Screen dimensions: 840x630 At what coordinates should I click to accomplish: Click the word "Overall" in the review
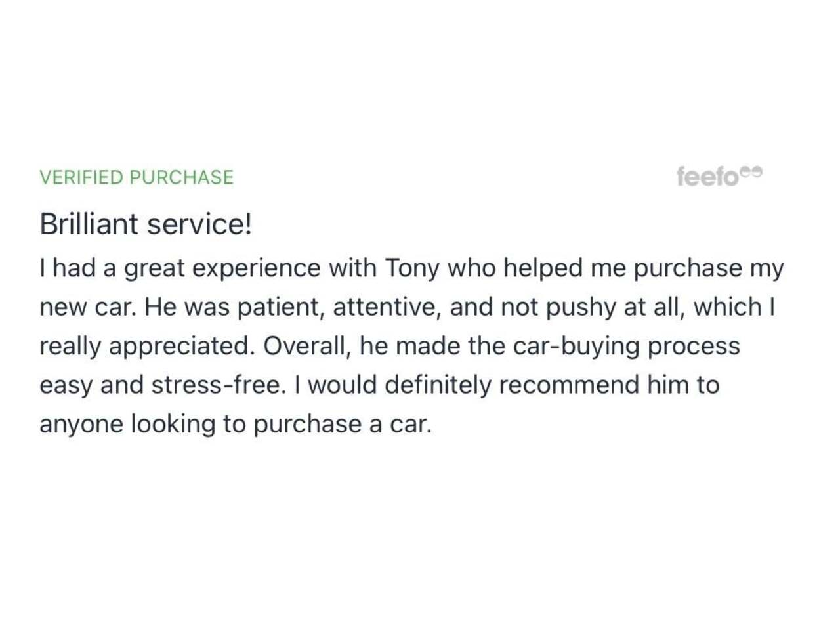click(x=307, y=346)
